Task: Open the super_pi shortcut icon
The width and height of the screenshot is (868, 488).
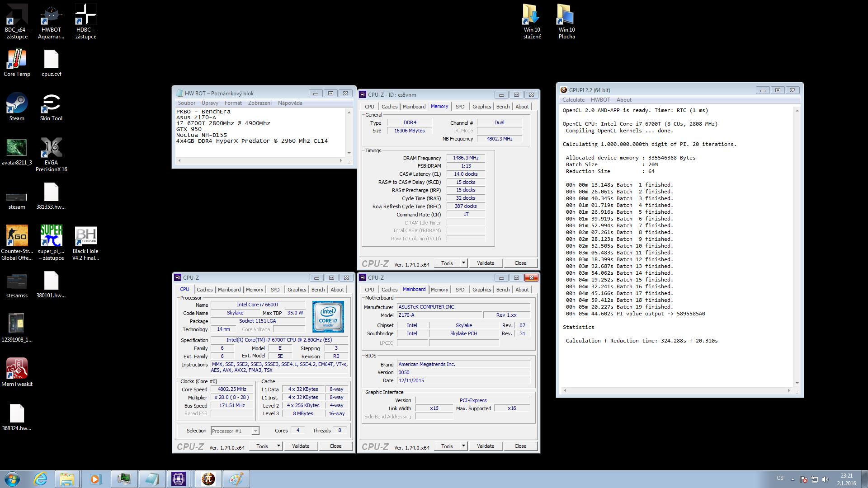Action: click(x=51, y=243)
